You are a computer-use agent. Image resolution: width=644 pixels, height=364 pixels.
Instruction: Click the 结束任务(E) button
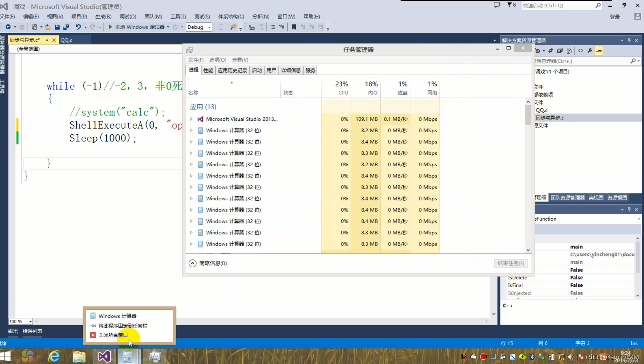pyautogui.click(x=511, y=263)
